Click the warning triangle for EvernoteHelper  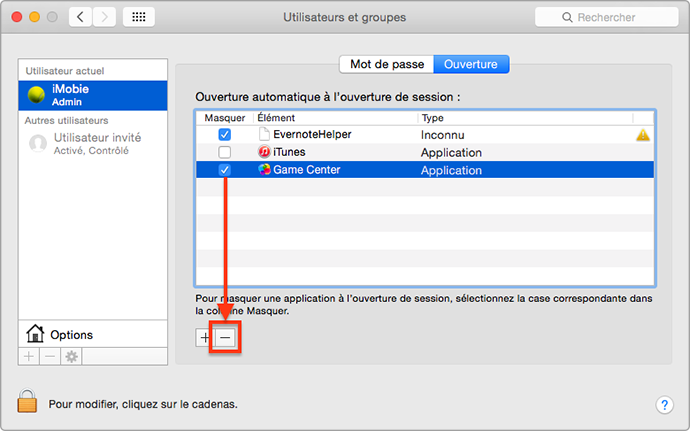(643, 135)
